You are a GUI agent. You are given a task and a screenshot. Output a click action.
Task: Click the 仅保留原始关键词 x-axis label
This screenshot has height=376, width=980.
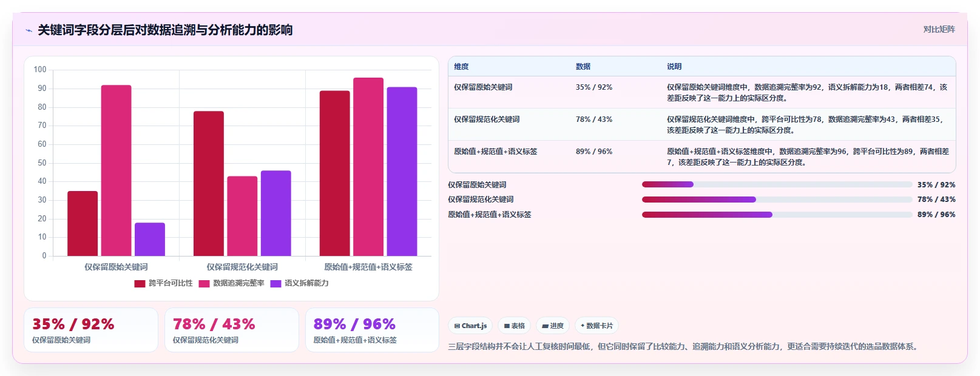click(x=116, y=267)
